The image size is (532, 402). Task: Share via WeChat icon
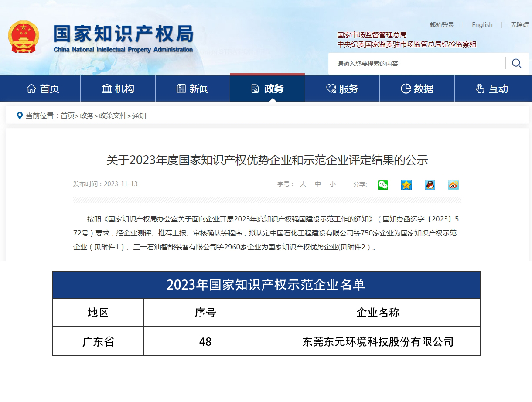tap(383, 185)
